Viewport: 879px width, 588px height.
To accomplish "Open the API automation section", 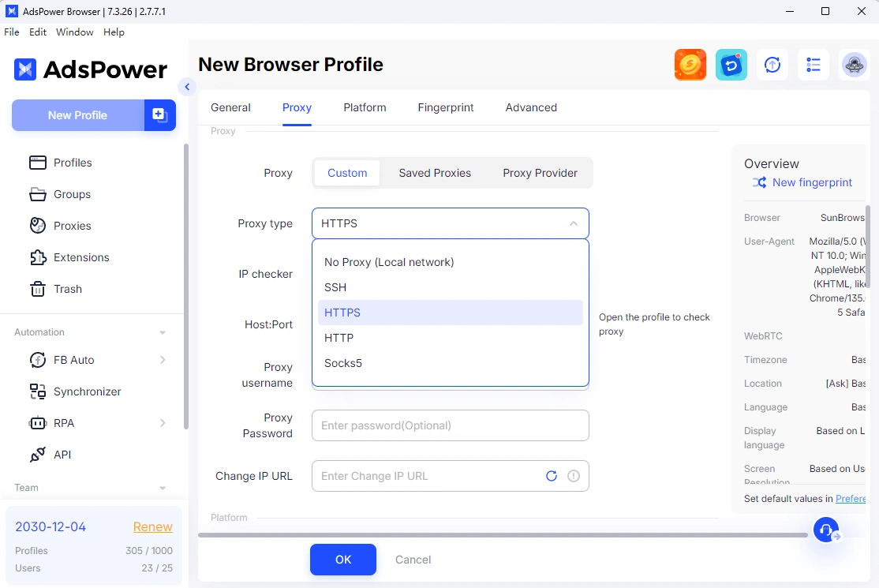I will 63,455.
